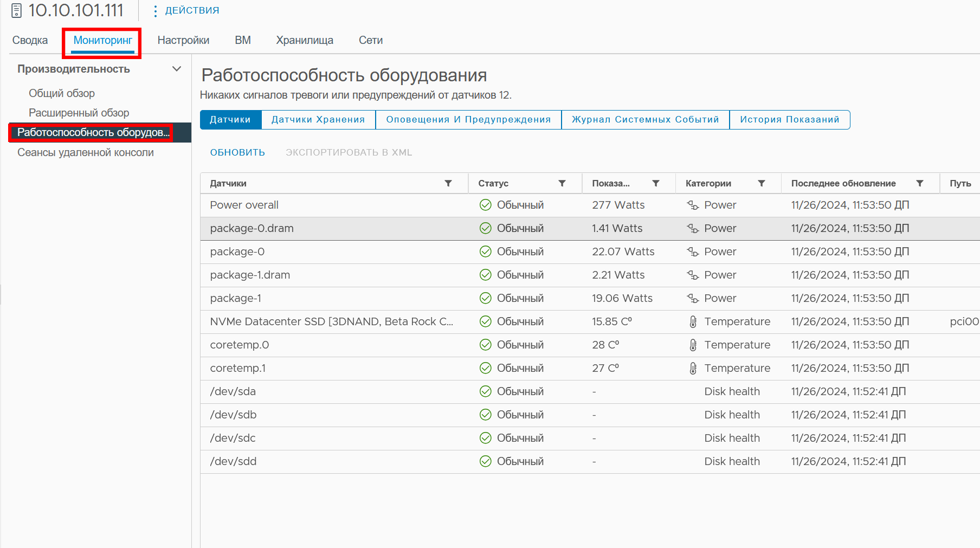Collapse the Производительность section
Image resolution: width=980 pixels, height=548 pixels.
(x=176, y=69)
